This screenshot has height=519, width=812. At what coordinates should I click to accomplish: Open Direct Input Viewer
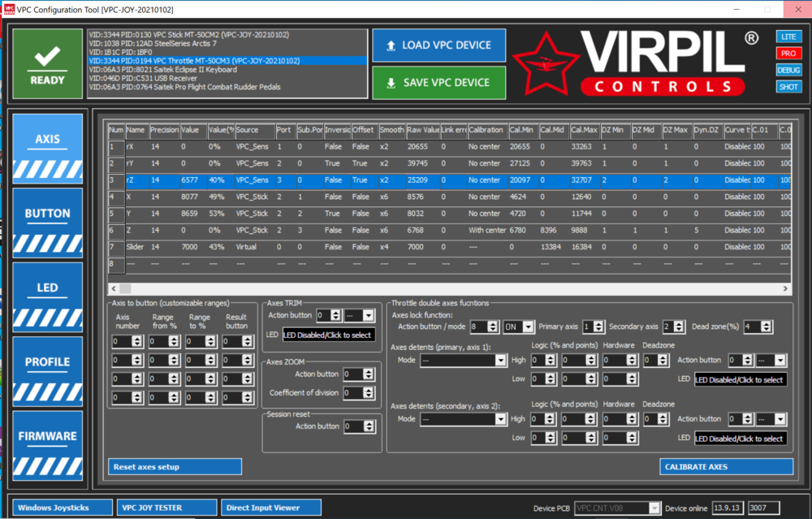tap(271, 508)
